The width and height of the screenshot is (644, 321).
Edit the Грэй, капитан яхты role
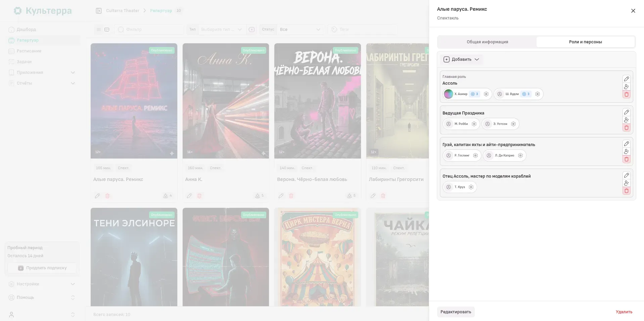[626, 144]
